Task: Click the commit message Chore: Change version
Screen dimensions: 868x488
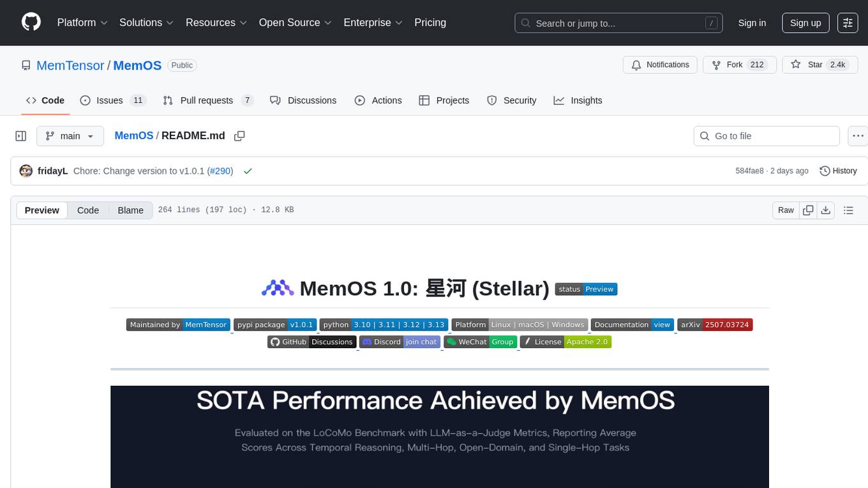Action: coord(138,171)
